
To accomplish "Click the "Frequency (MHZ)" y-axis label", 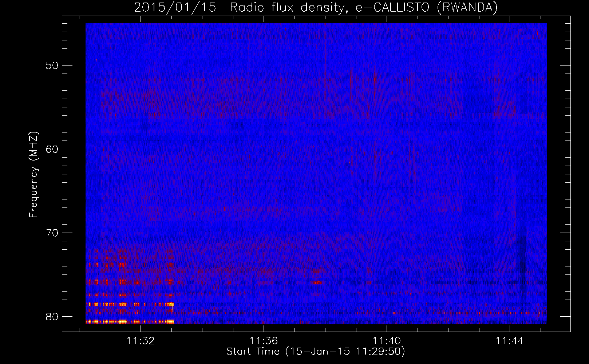I will click(x=33, y=175).
